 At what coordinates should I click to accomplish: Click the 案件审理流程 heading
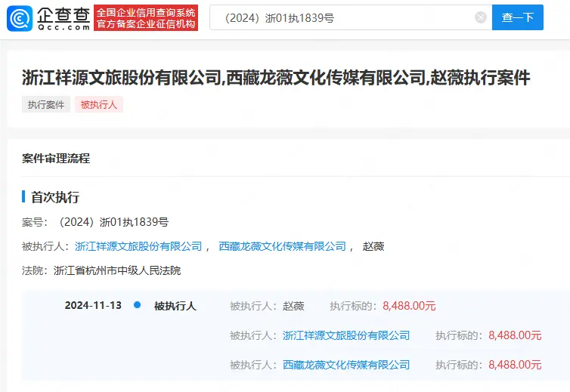click(56, 159)
